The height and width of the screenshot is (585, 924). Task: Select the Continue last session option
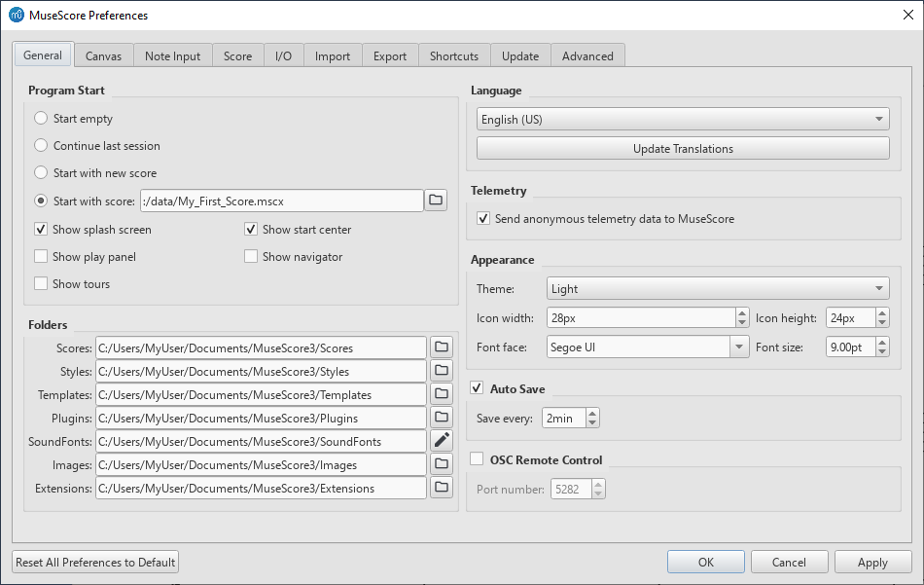point(41,146)
